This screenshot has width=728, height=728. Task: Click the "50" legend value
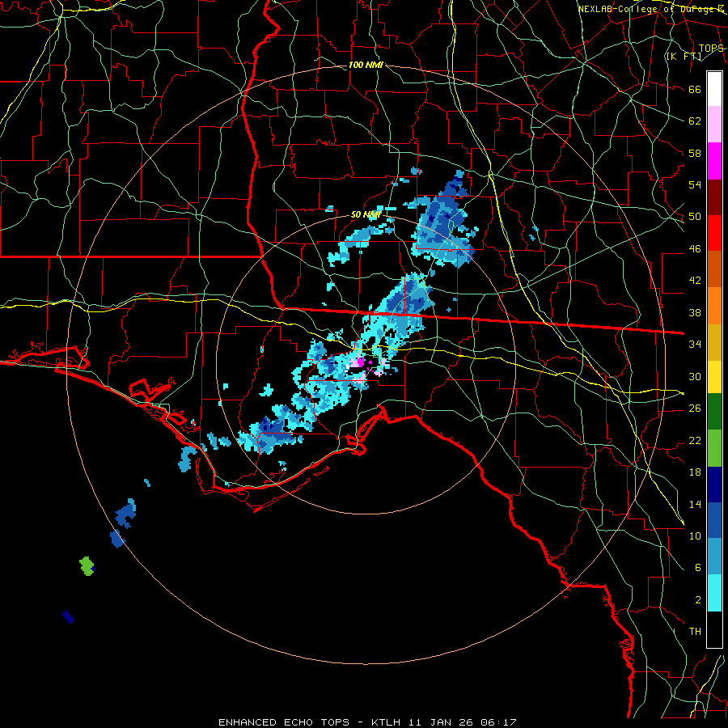pos(695,217)
